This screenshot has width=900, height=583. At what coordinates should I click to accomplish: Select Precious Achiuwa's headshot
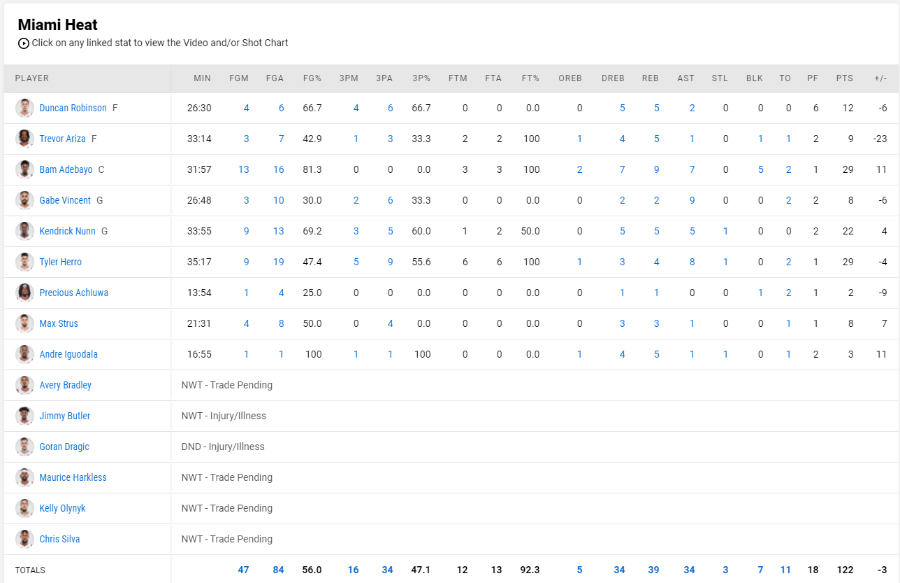24,293
